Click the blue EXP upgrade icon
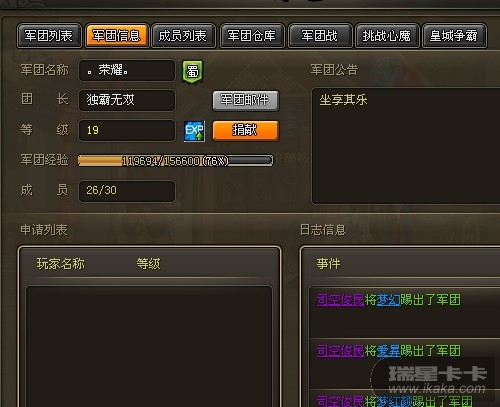The width and height of the screenshot is (500, 407). click(x=194, y=131)
